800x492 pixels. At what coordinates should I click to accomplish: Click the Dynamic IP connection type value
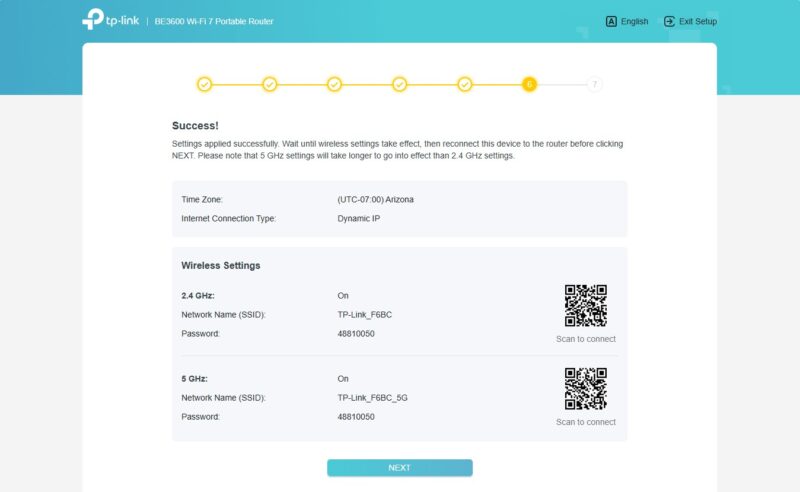pos(358,218)
